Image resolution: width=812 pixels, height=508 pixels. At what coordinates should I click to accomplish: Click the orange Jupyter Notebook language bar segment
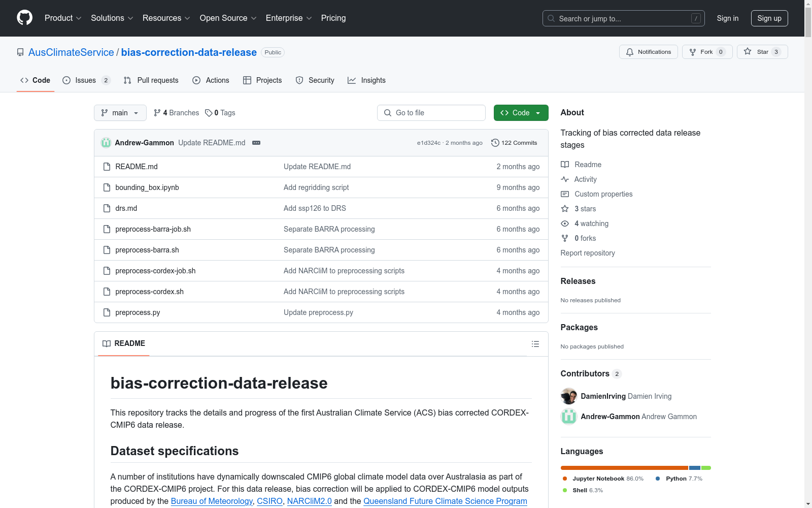pyautogui.click(x=624, y=468)
